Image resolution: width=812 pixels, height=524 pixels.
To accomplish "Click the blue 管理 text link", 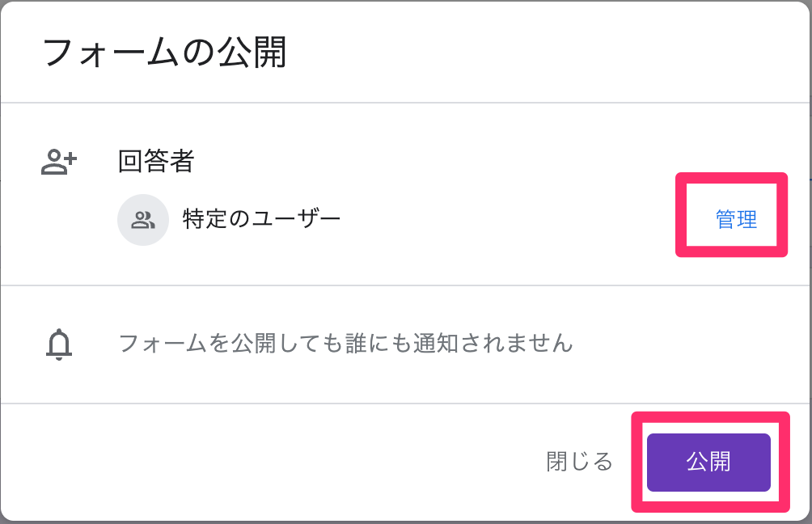I will click(x=736, y=219).
